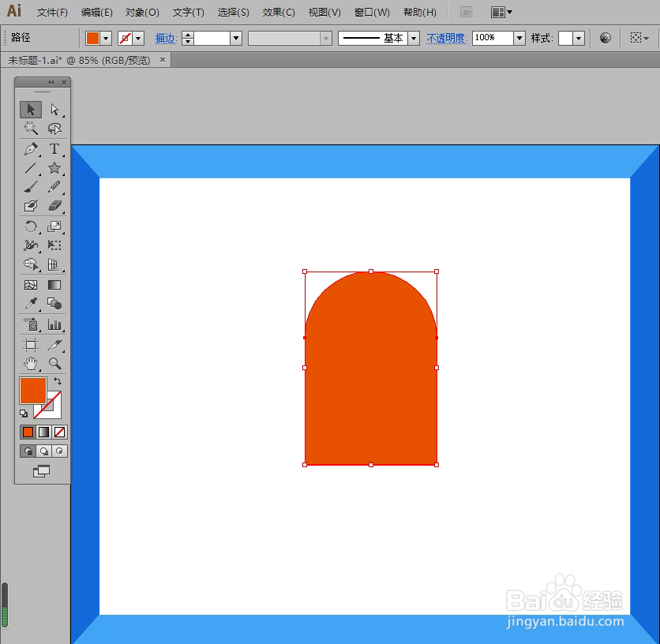Open stroke color dropdown in control bar
The width and height of the screenshot is (660, 644).
138,39
